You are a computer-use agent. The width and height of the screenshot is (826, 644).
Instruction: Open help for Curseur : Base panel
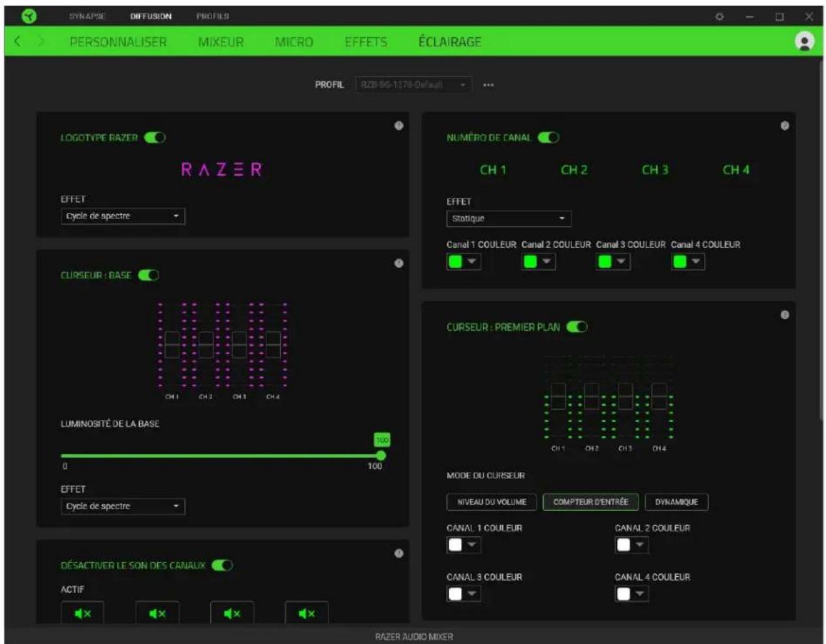pos(398,263)
